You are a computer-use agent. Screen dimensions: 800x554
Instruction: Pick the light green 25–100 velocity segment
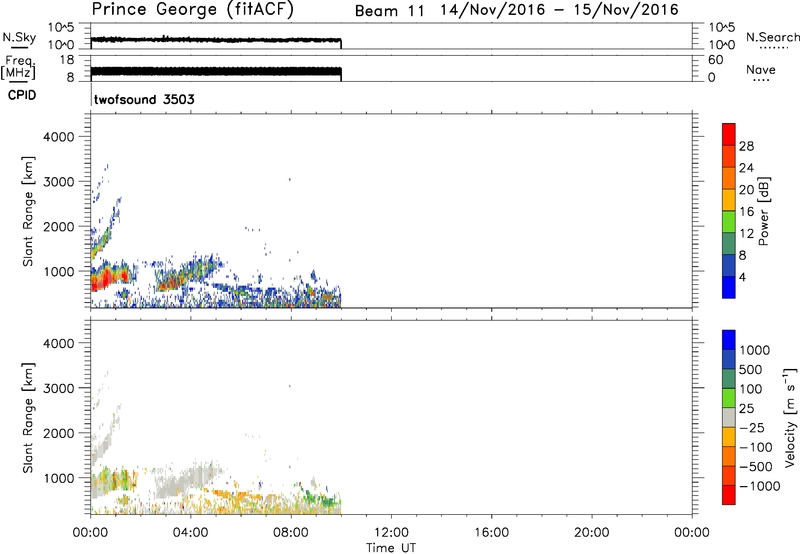pyautogui.click(x=729, y=398)
